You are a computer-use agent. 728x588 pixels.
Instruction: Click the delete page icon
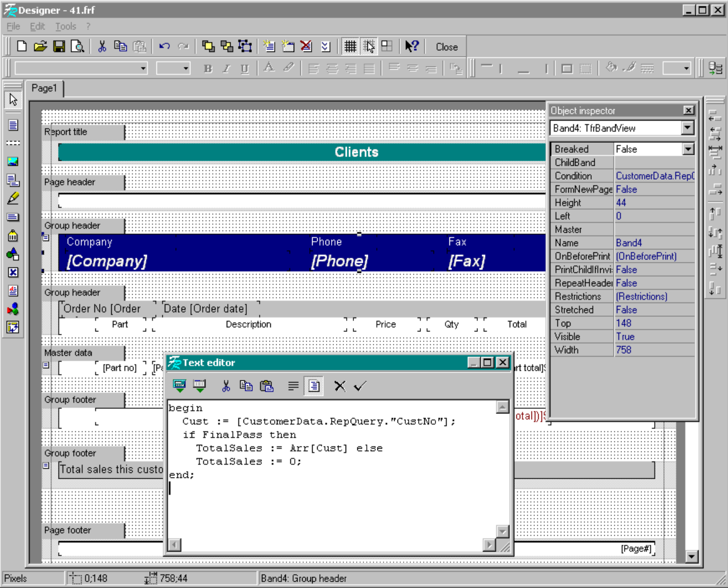[306, 47]
